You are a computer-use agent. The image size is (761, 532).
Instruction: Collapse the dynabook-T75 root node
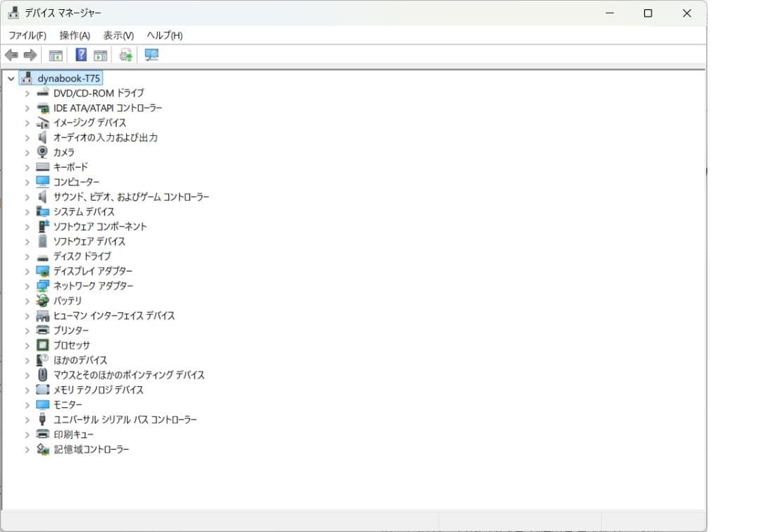11,78
